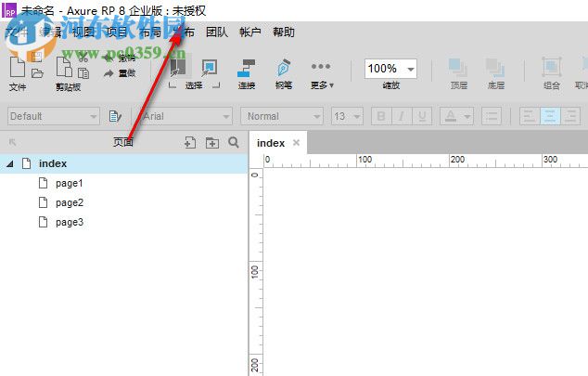The image size is (588, 376).
Task: Open the font color dropdown arrow
Action: (467, 116)
